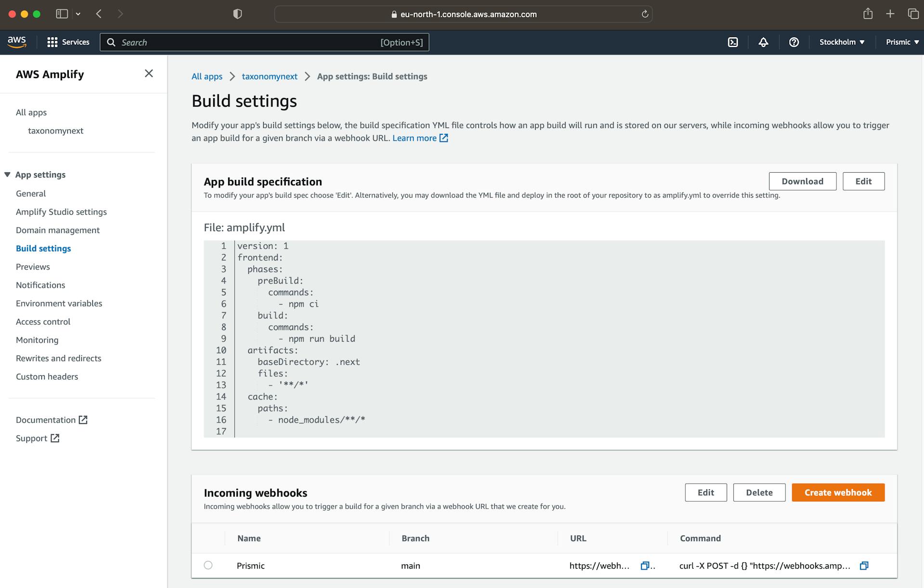Open the notifications bell
Image resolution: width=924 pixels, height=588 pixels.
763,42
